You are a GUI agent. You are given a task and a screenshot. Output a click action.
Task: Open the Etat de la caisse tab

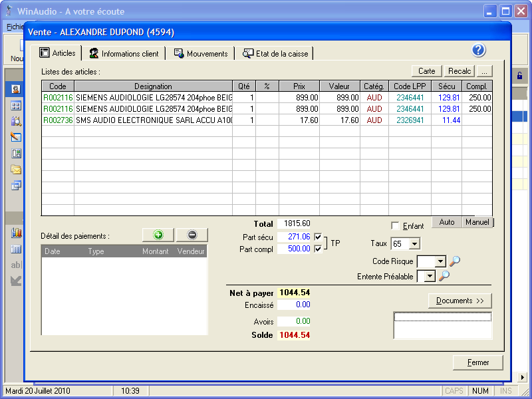(x=275, y=54)
